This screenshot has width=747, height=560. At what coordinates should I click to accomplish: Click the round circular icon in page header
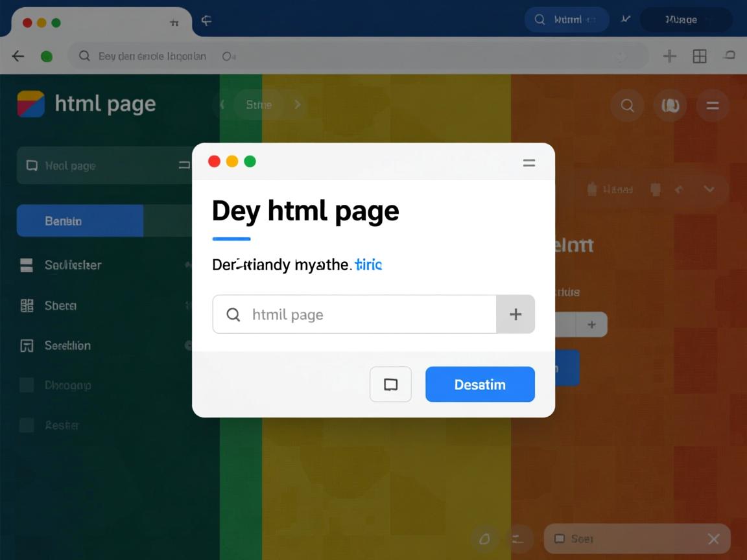coord(670,105)
